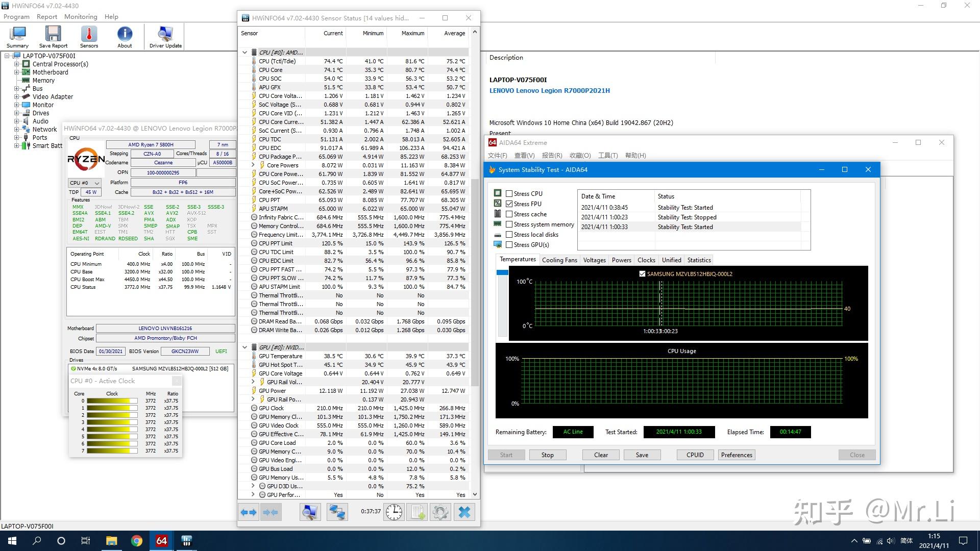Expand the GPU Rail Voltages row
Screen dimensions: 980x551
[253, 382]
